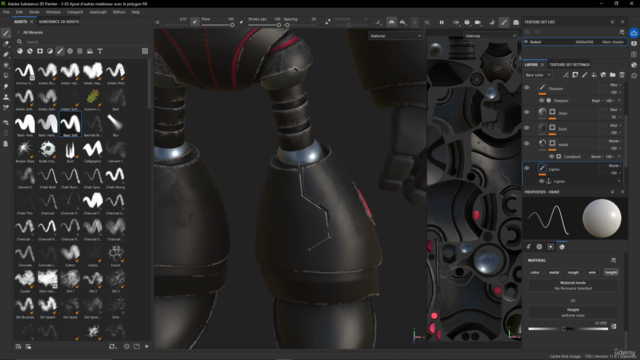Open 2D viewport Material display dropdown
This screenshot has height=360, width=640.
(490, 36)
